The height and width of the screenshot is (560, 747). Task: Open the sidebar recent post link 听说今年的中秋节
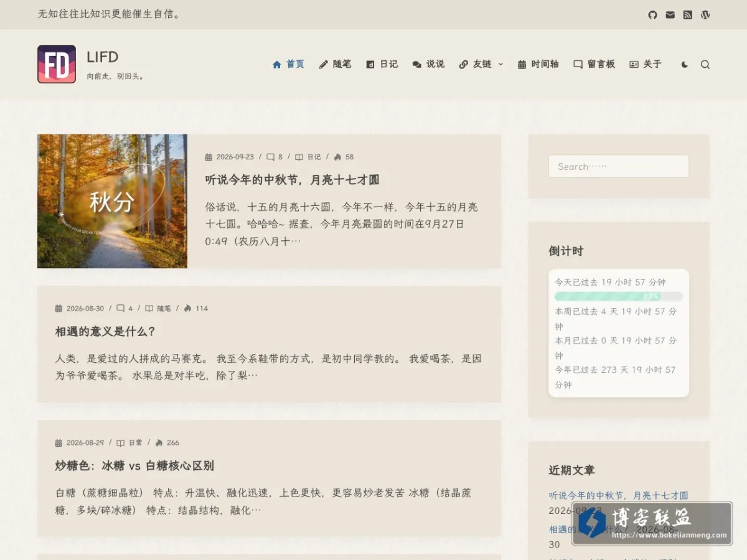[619, 496]
